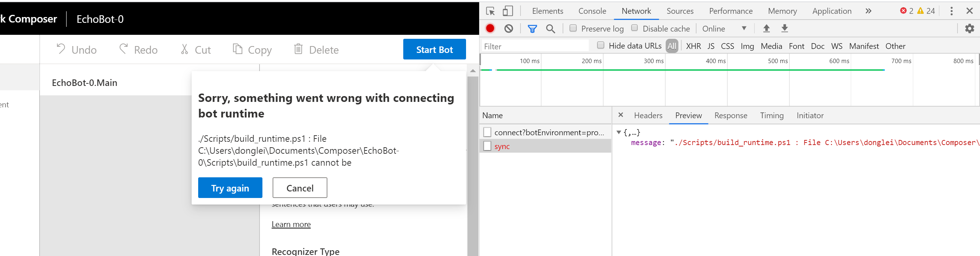Image resolution: width=980 pixels, height=256 pixels.
Task: Clear the network log
Action: coord(509,29)
